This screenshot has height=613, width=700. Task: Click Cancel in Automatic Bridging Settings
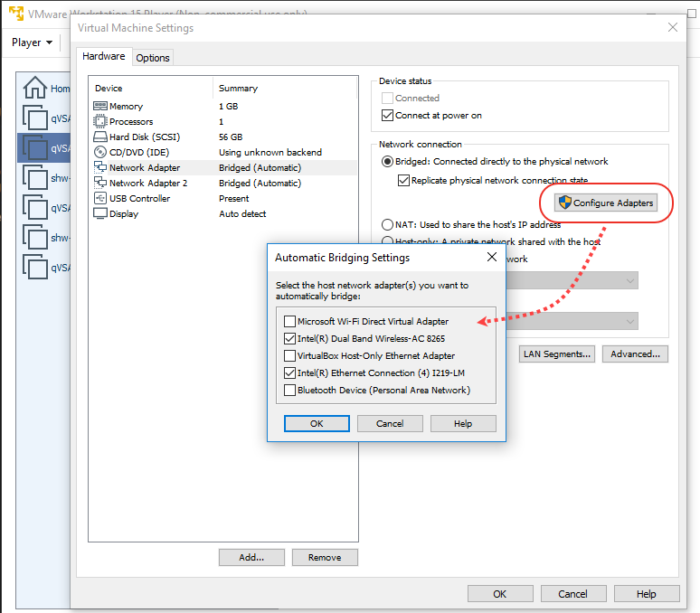390,423
